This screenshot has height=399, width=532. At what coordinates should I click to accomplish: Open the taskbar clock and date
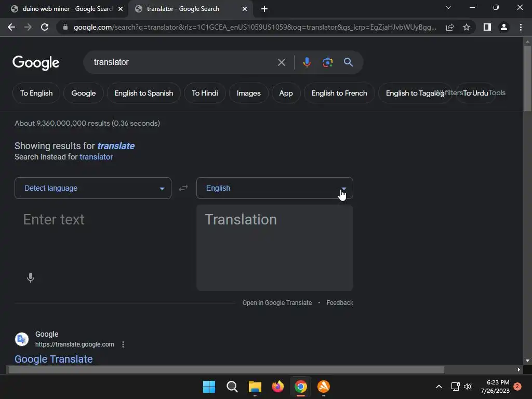coord(495,387)
